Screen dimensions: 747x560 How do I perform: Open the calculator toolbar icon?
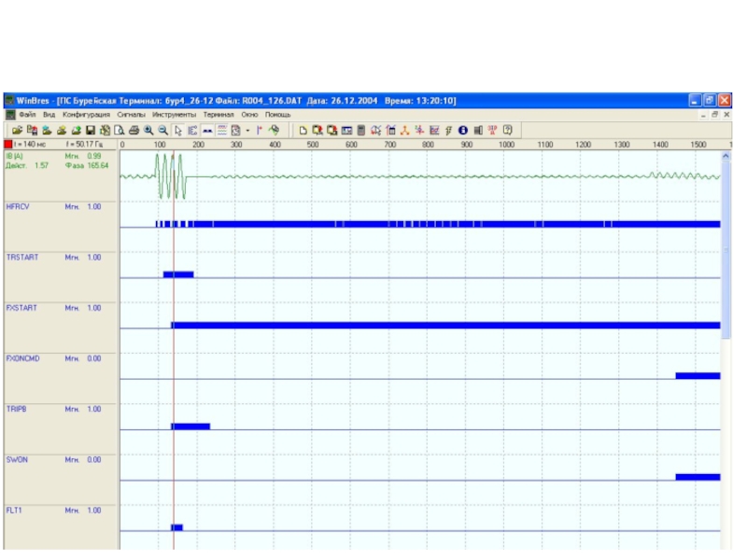click(361, 131)
